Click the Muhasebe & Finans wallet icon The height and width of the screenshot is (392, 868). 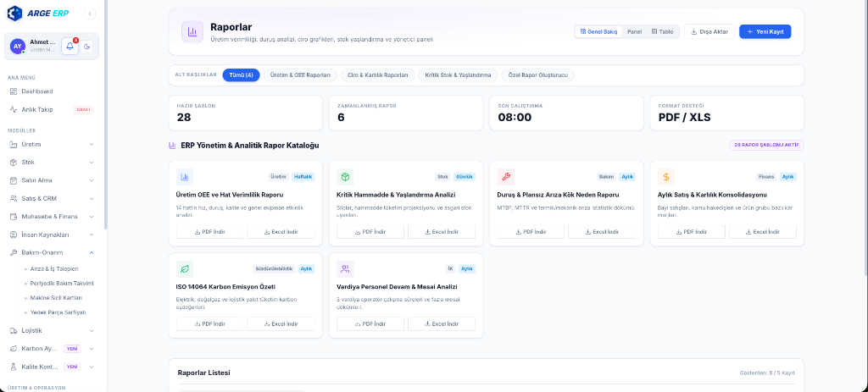click(14, 216)
